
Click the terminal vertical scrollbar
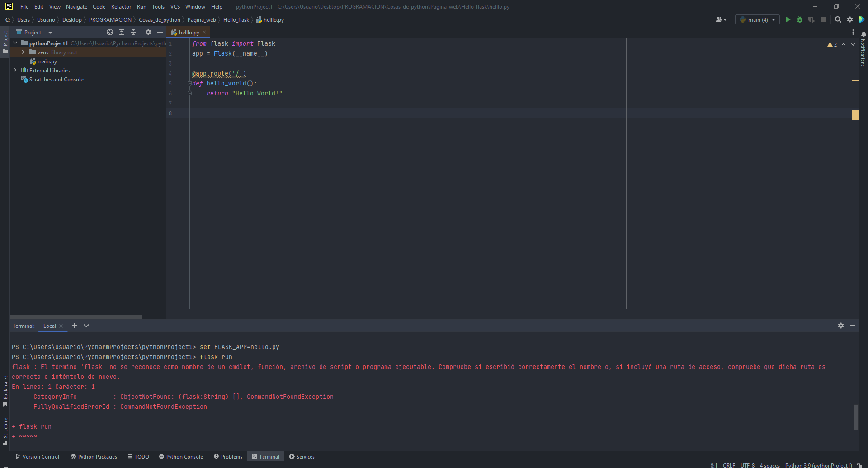coord(856,417)
